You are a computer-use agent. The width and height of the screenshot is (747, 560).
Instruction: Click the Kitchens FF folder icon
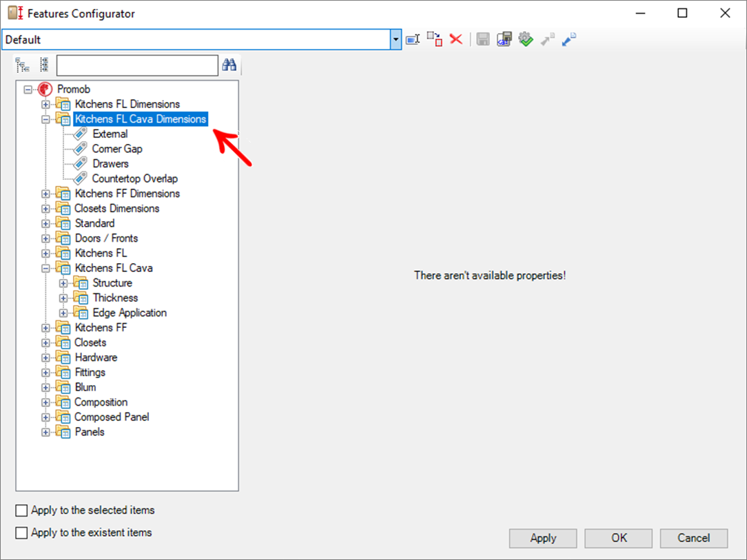click(x=63, y=328)
